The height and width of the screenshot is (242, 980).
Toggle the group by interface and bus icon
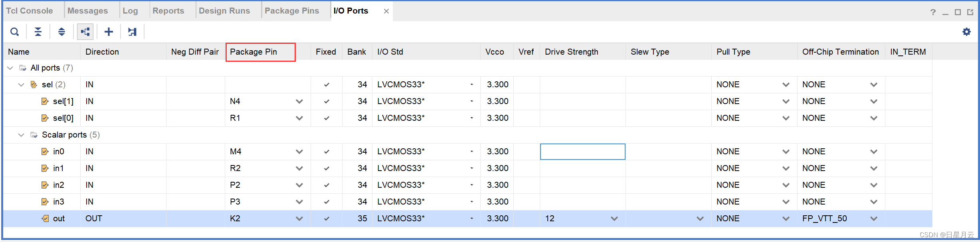(x=85, y=31)
